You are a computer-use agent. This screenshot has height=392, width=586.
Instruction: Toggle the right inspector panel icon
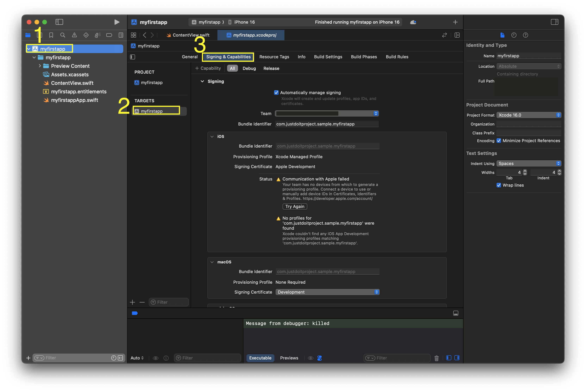tap(554, 22)
